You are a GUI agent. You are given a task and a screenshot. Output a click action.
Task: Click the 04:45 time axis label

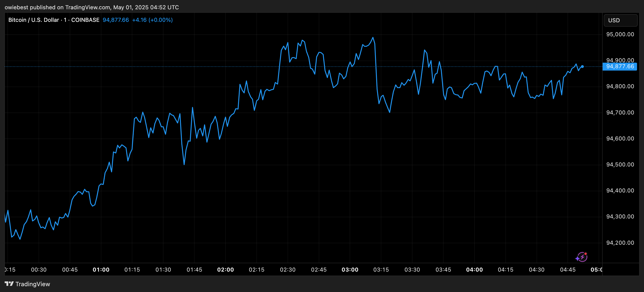point(568,269)
